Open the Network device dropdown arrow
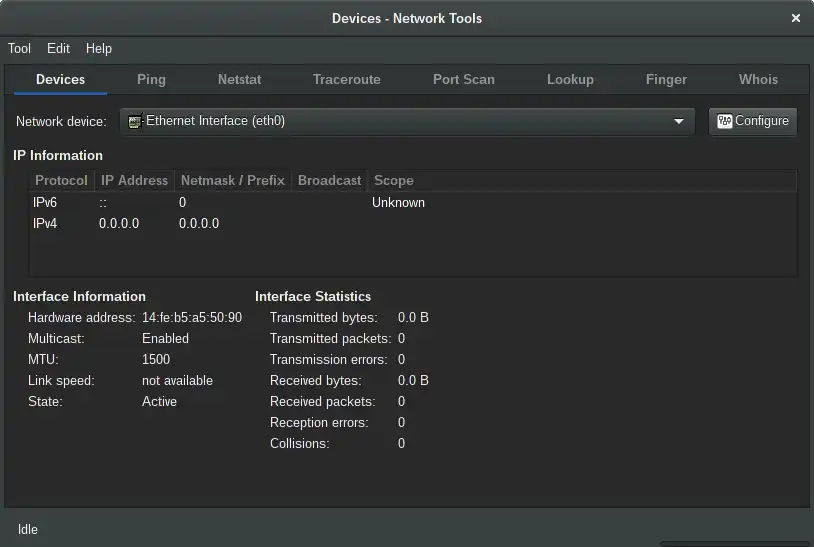 (x=679, y=121)
